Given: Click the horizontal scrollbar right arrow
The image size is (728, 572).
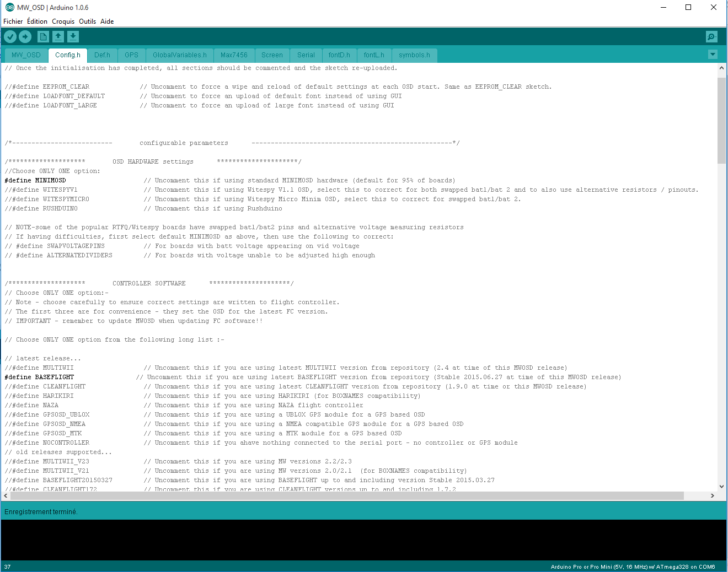Looking at the screenshot, I should click(x=712, y=496).
